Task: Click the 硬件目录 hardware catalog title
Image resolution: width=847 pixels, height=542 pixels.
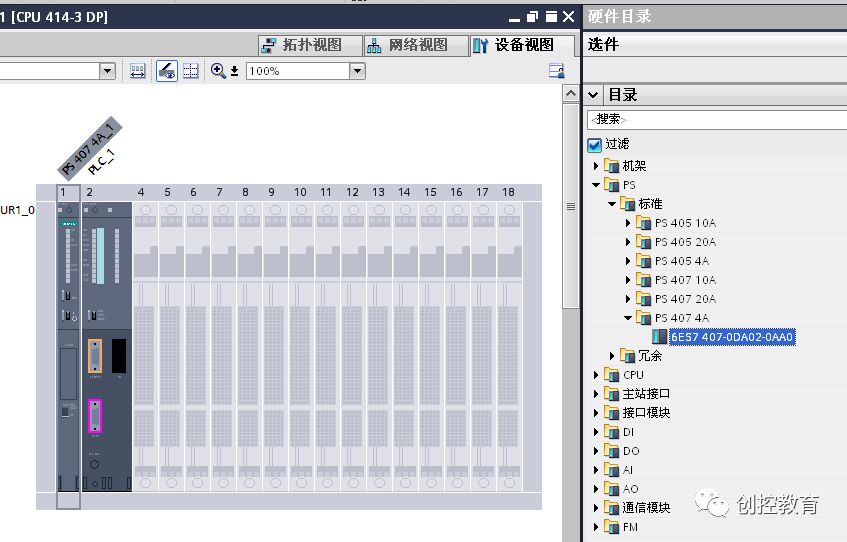Action: 619,17
